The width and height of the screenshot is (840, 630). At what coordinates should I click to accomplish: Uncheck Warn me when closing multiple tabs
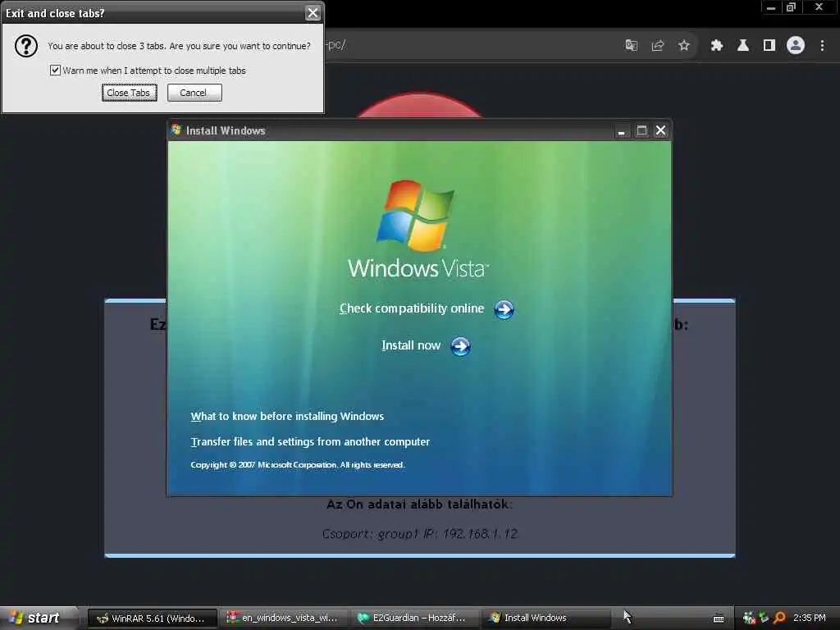click(55, 71)
